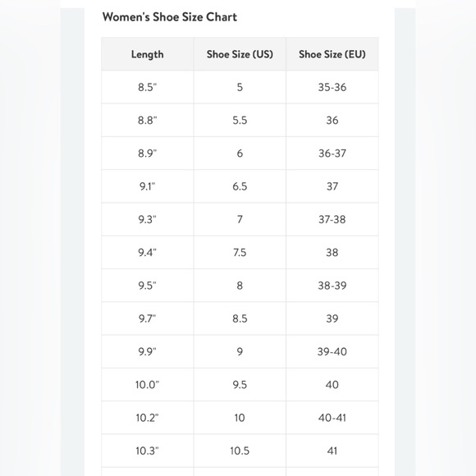
Task: Click the US size 5.5 cell
Action: pos(240,121)
